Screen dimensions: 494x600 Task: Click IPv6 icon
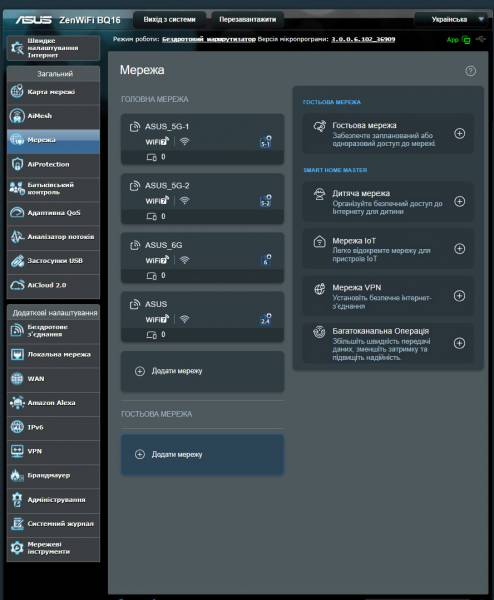tap(17, 427)
